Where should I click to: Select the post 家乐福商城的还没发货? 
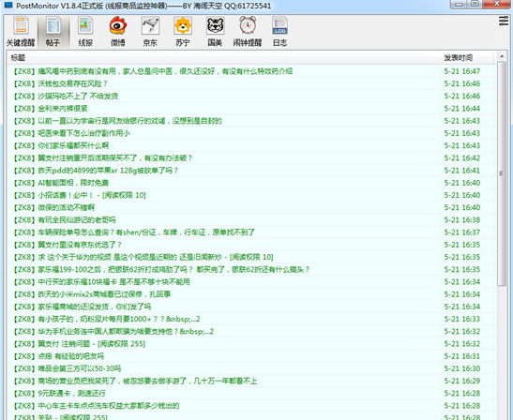[x=82, y=307]
